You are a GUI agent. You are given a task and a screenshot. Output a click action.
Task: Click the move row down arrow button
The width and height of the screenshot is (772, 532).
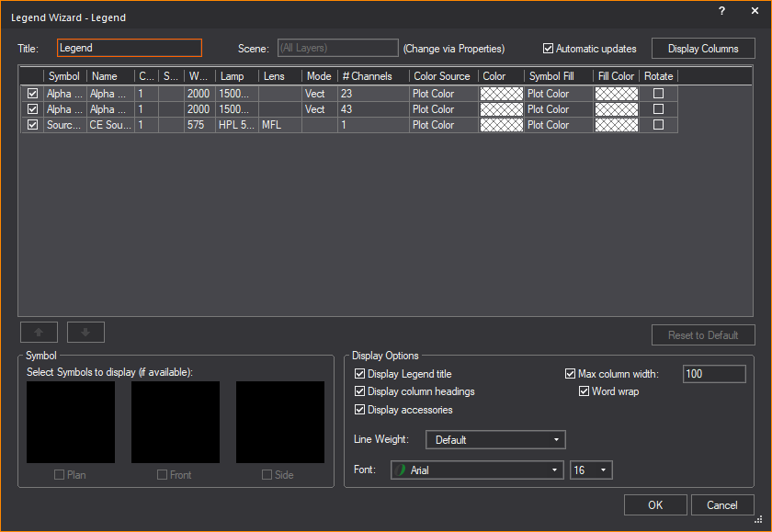point(85,333)
